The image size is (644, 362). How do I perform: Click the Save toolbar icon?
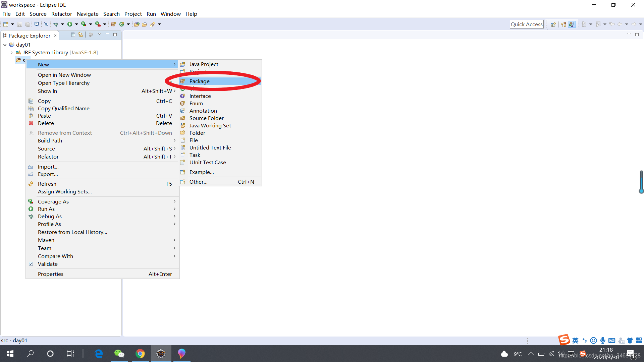coord(19,24)
